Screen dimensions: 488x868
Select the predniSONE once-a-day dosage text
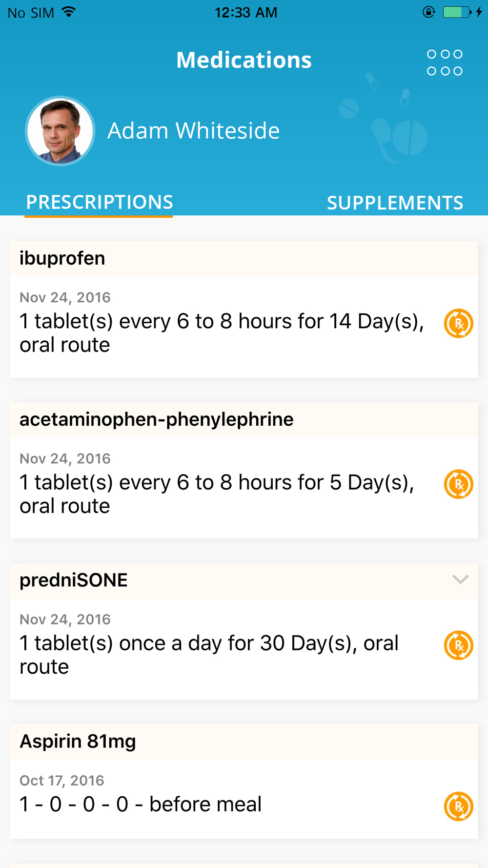(209, 655)
